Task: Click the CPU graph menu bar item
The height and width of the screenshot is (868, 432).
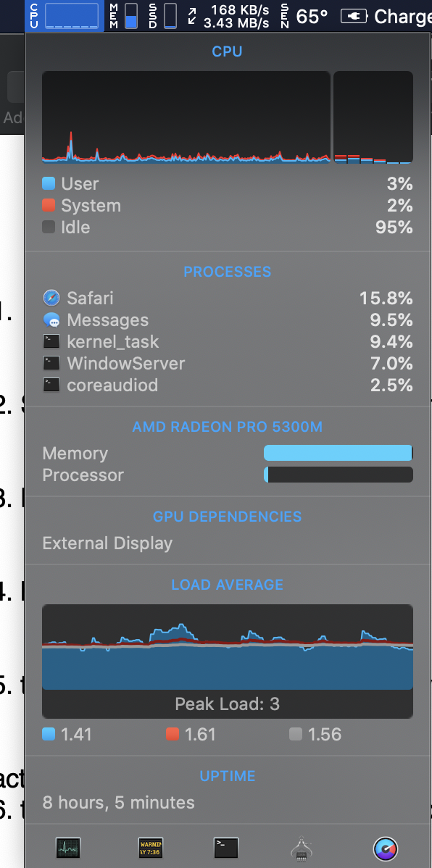Action: pos(65,15)
